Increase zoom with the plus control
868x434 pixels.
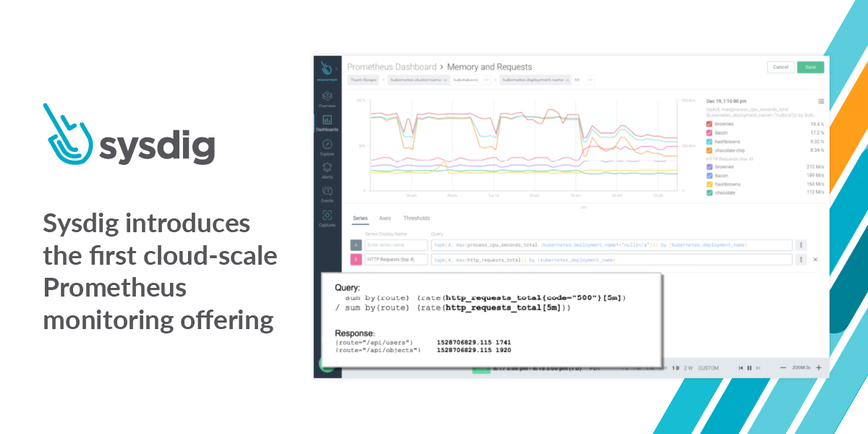818,367
